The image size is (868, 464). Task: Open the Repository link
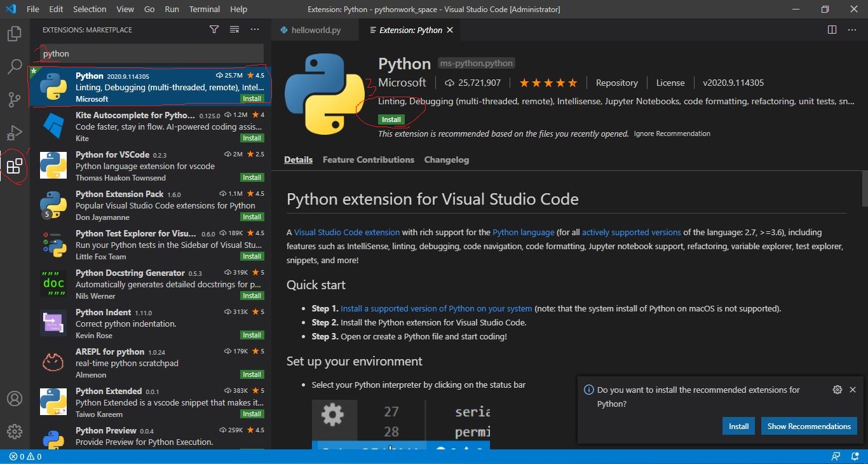[x=616, y=83]
